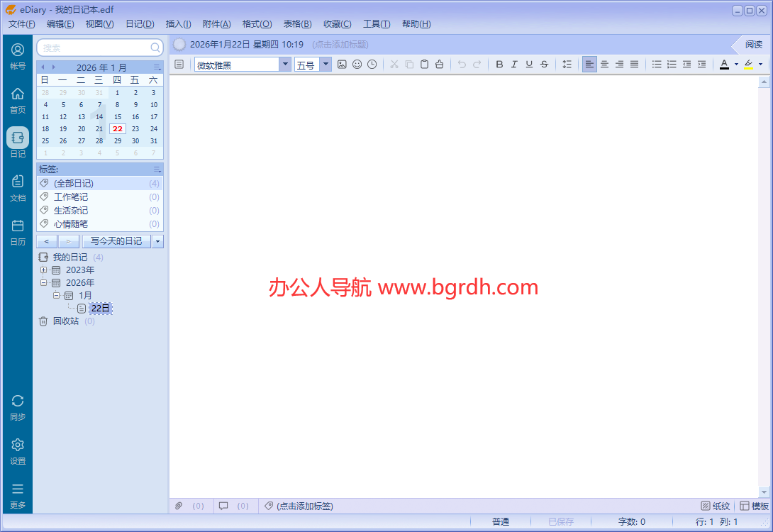Screen dimensions: 773x532
Task: Open the 更多 more menu icon
Action: (x=18, y=496)
